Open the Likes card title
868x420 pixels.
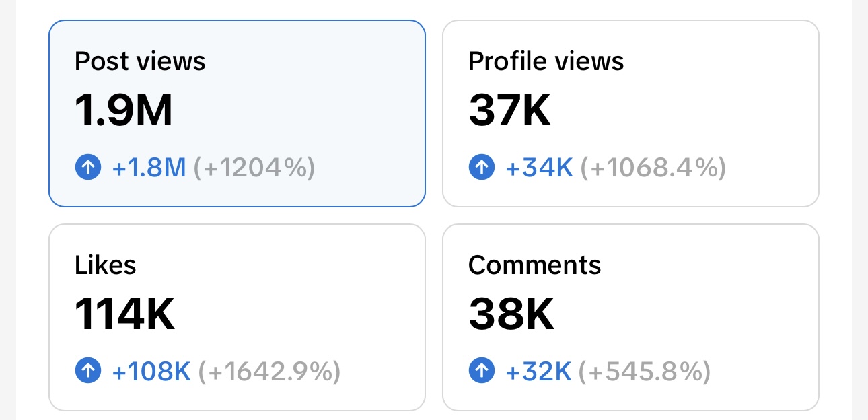point(106,265)
